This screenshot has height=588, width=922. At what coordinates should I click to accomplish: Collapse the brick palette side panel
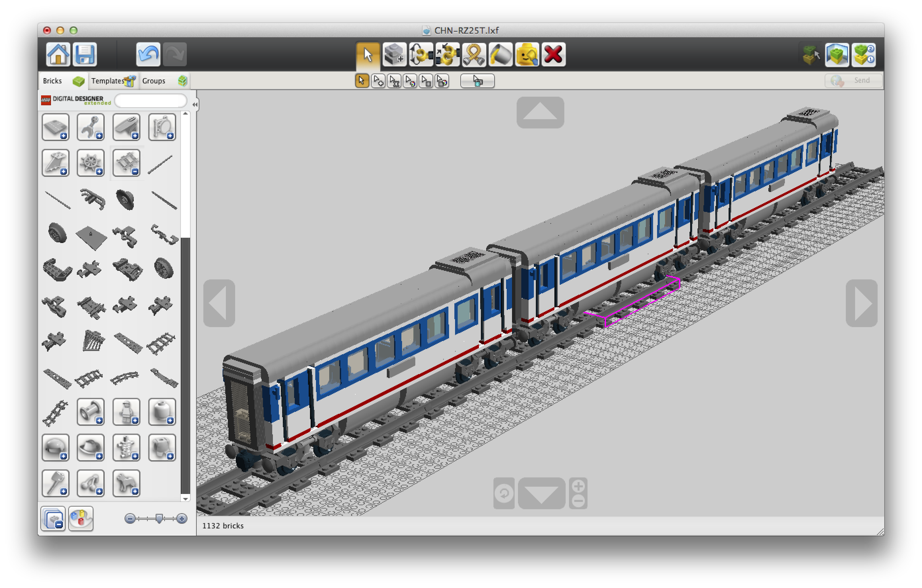(195, 105)
